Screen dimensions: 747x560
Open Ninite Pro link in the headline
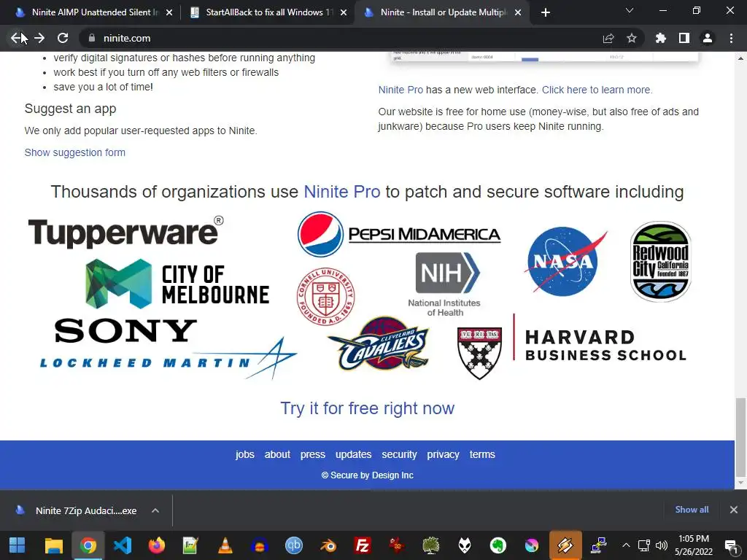point(342,192)
